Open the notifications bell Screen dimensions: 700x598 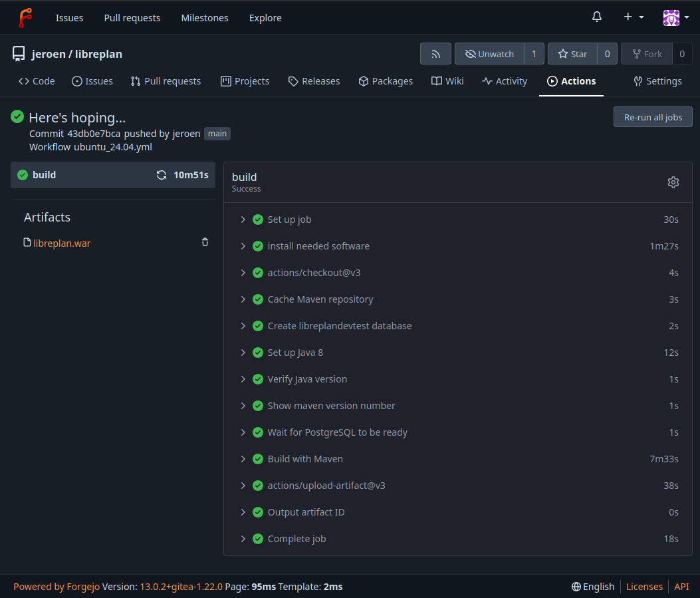[x=597, y=17]
